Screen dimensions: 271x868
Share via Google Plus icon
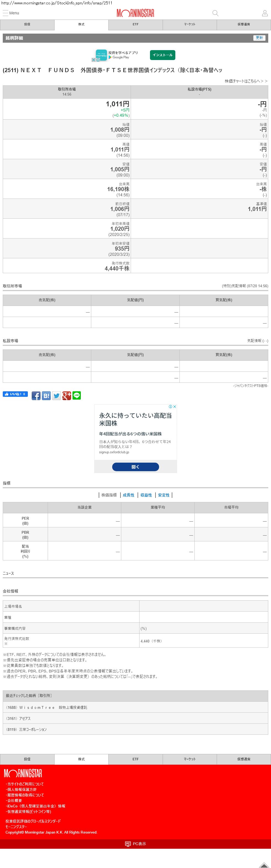pos(66,396)
